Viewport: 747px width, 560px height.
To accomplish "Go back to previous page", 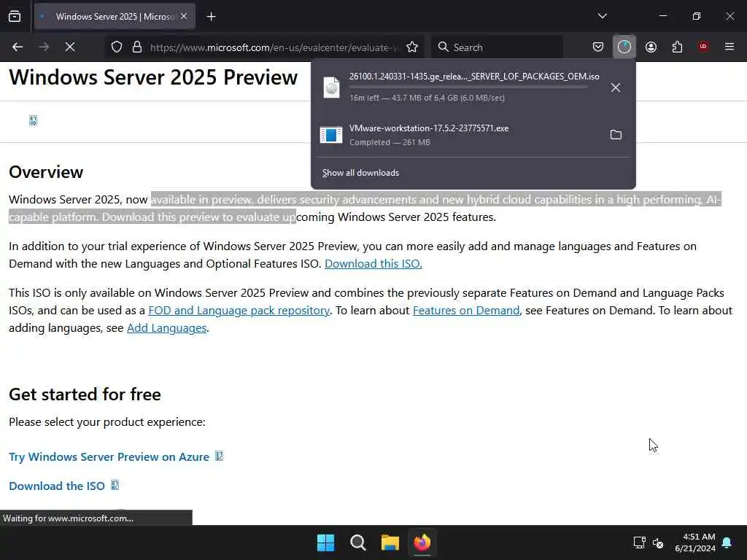I will (18, 47).
